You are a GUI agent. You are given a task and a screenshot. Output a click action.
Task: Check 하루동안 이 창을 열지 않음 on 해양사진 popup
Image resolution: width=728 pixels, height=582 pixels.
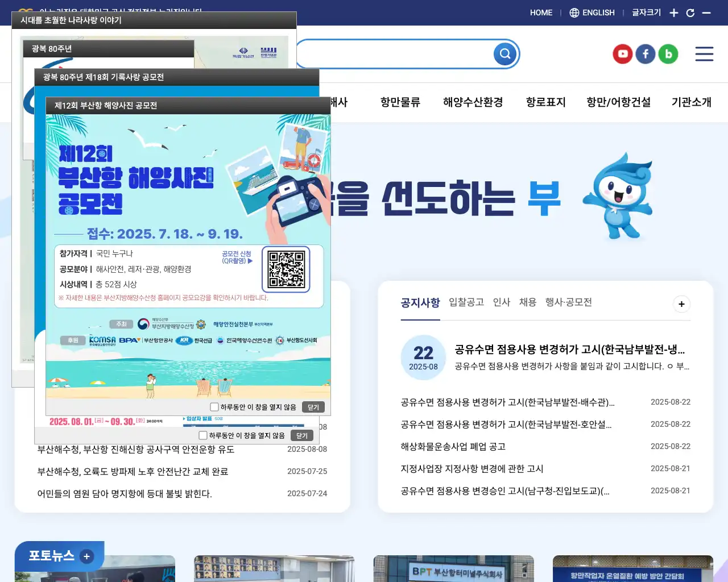tap(214, 407)
